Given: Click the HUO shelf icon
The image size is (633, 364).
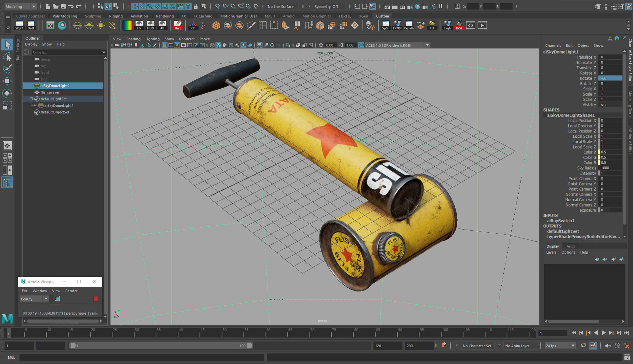Looking at the screenshot, I should [x=151, y=25].
